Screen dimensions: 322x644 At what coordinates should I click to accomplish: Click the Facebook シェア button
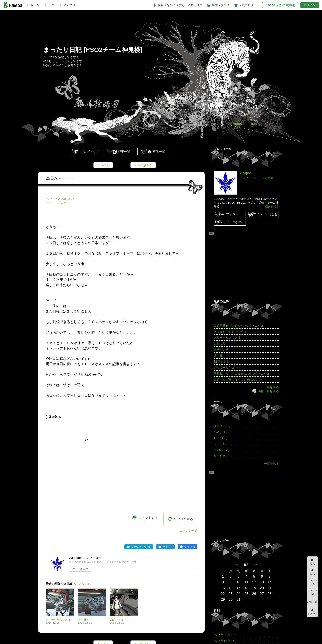click(x=187, y=547)
